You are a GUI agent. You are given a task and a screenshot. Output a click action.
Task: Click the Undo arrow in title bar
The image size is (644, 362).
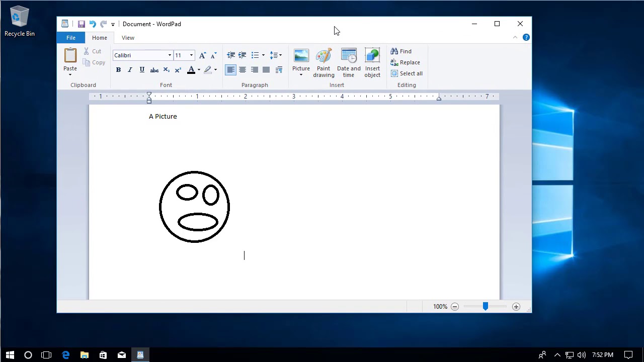pyautogui.click(x=93, y=24)
